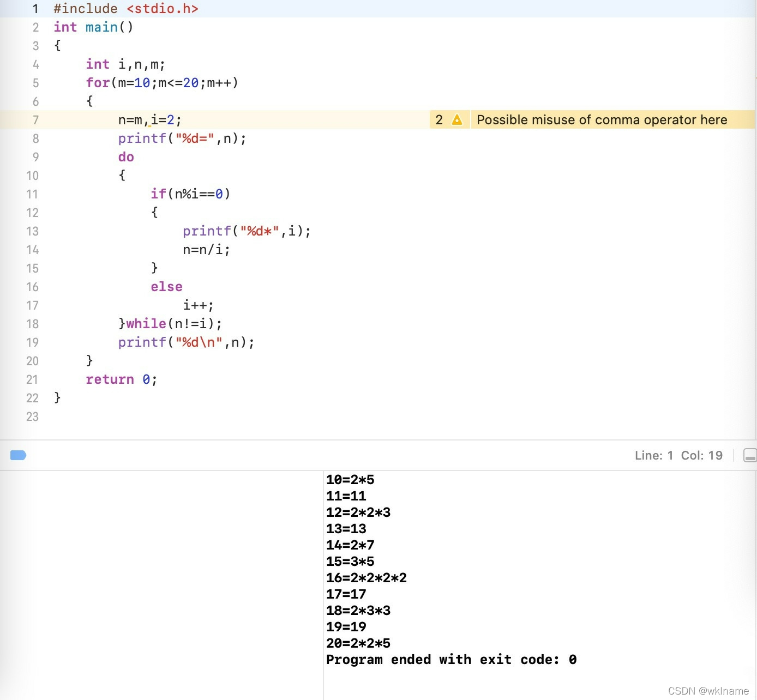Image resolution: width=757 pixels, height=700 pixels.
Task: Click console output '11=11'
Action: point(346,496)
